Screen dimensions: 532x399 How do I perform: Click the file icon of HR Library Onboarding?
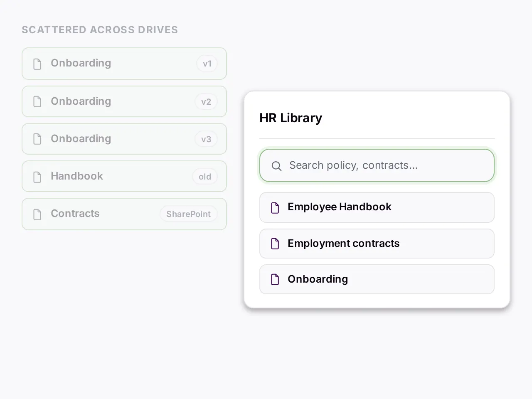[x=275, y=279]
